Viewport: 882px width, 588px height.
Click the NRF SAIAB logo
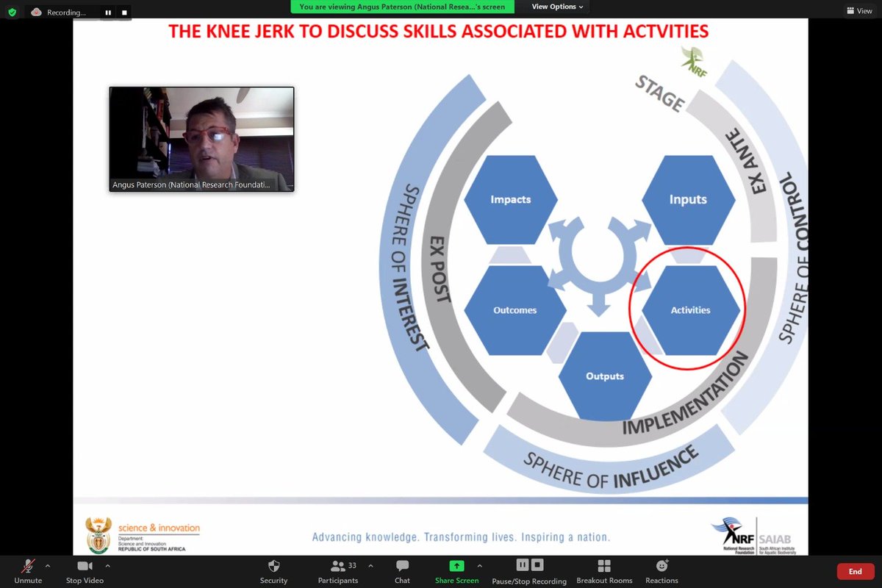(x=753, y=537)
